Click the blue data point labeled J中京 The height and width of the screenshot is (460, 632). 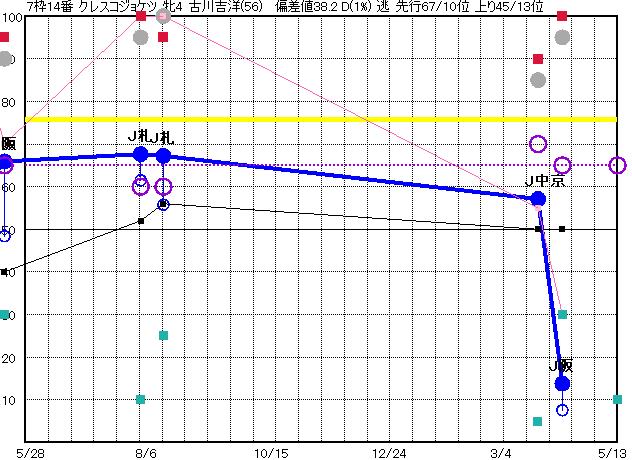pos(538,199)
